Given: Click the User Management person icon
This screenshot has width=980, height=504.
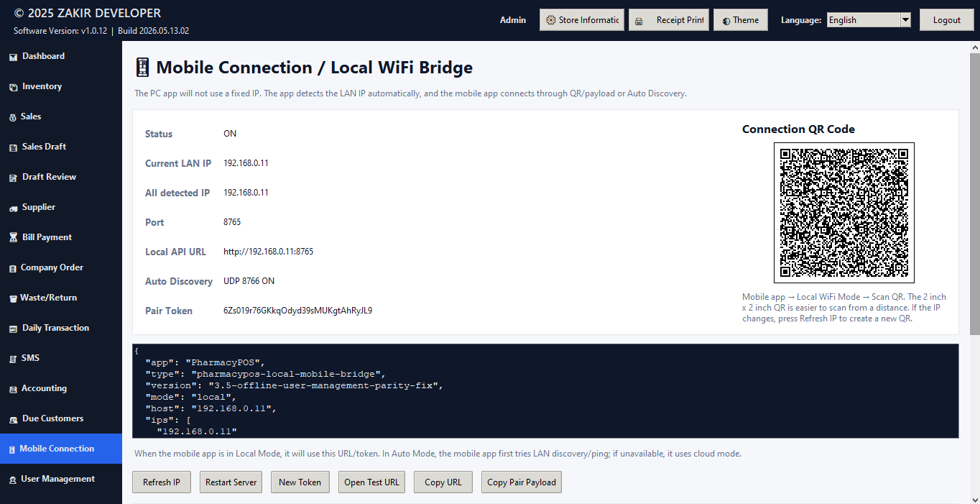Looking at the screenshot, I should coord(13,480).
